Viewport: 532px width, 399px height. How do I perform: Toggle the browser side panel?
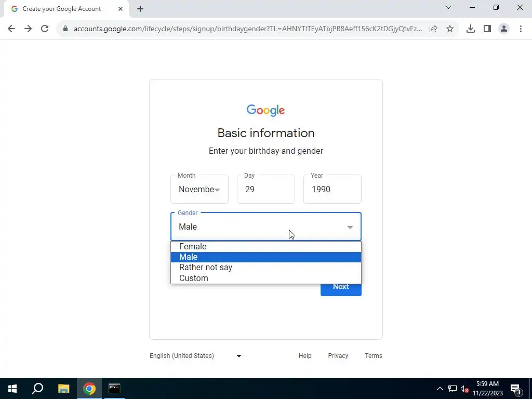487,29
